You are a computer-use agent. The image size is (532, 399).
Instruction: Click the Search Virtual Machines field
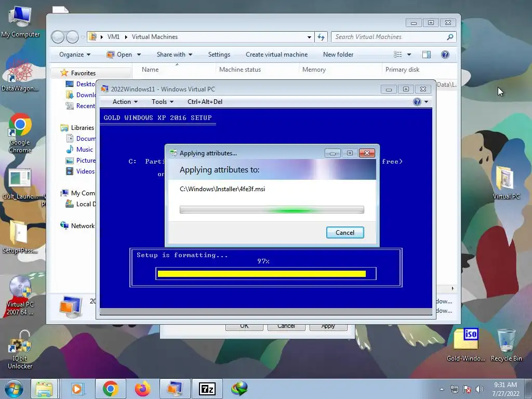pos(393,37)
